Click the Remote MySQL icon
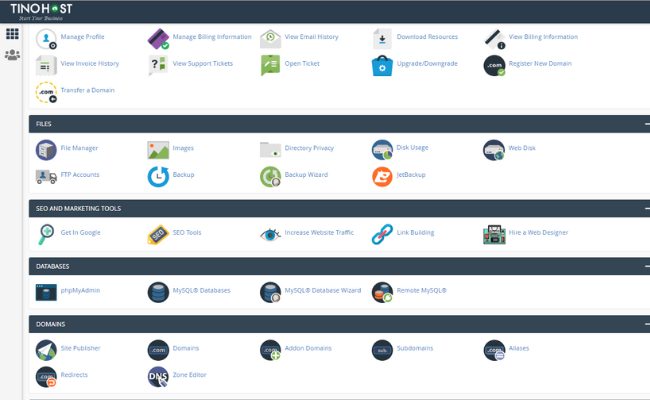The image size is (650, 400). click(382, 292)
